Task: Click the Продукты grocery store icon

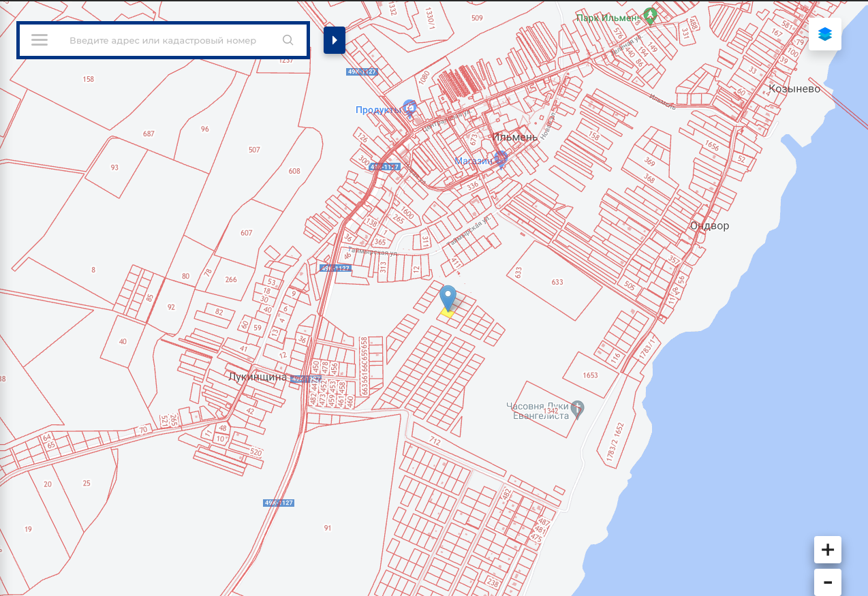Action: 409,108
